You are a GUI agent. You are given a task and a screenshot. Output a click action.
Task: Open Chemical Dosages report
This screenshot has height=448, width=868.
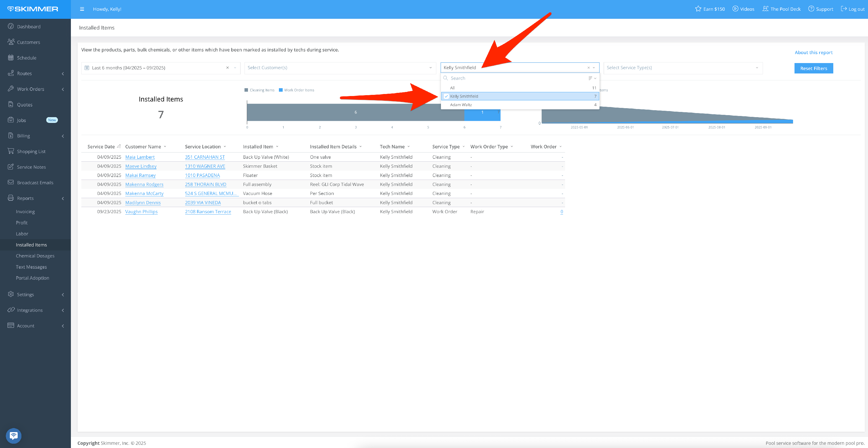tap(35, 256)
